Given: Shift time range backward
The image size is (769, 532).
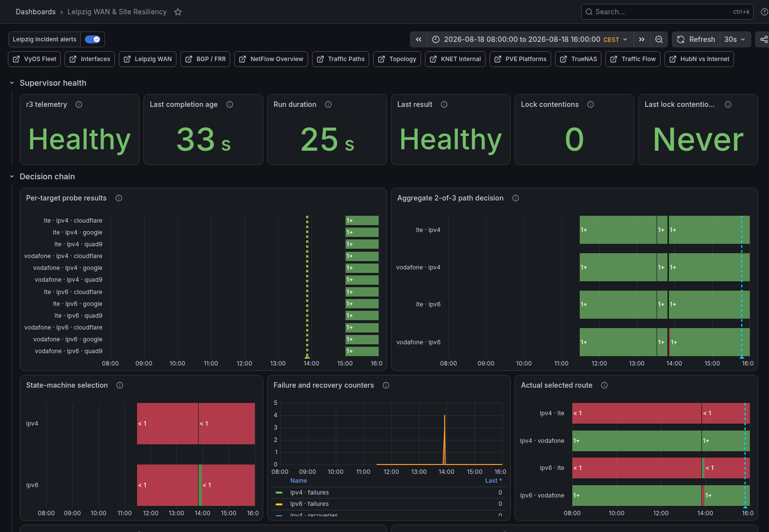Looking at the screenshot, I should pyautogui.click(x=419, y=39).
